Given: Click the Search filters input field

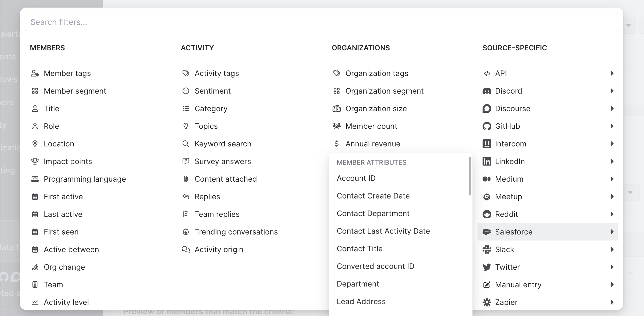Looking at the screenshot, I should pos(321,22).
